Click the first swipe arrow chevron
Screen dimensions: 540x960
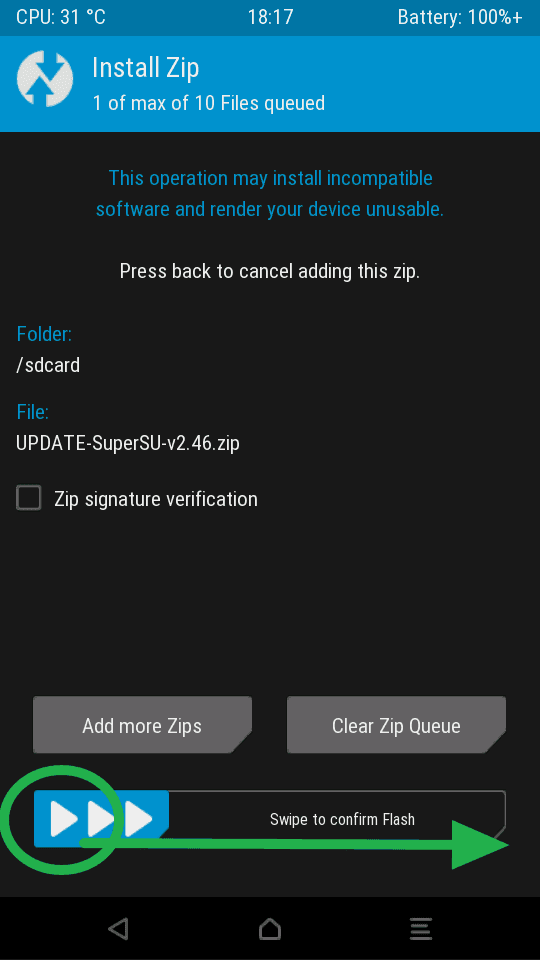[64, 819]
